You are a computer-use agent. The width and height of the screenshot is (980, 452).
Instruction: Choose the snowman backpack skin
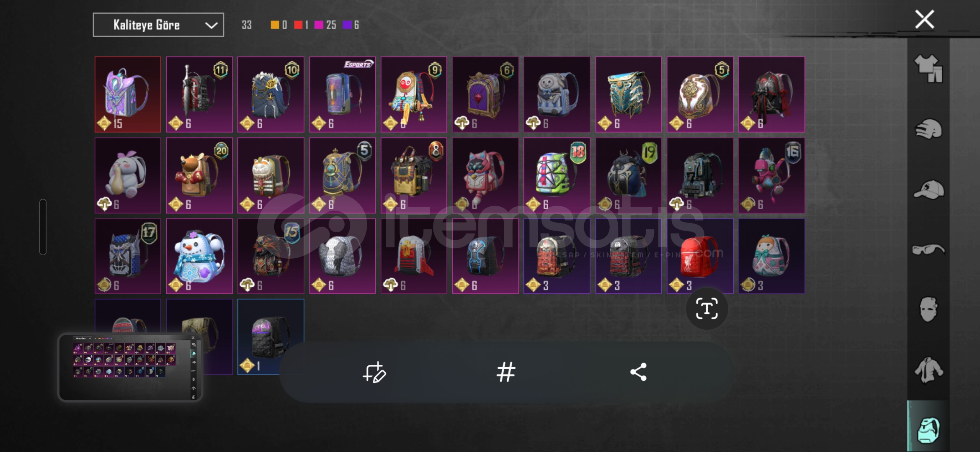[199, 256]
